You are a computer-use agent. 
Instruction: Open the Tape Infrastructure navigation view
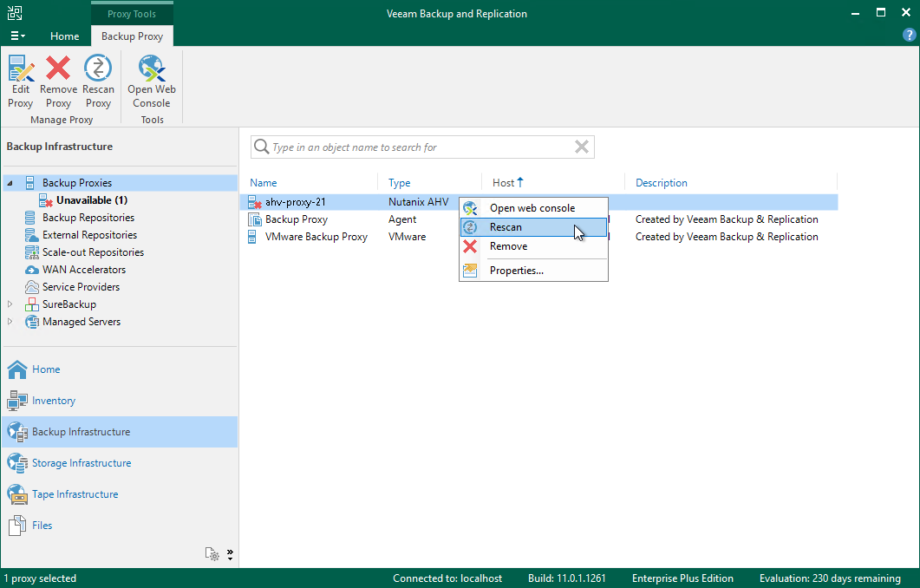click(x=120, y=494)
